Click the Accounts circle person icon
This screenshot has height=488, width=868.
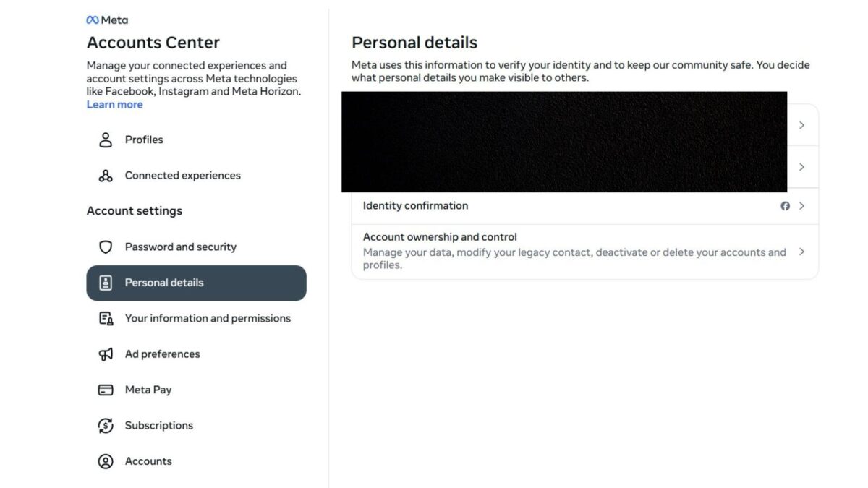pyautogui.click(x=106, y=461)
